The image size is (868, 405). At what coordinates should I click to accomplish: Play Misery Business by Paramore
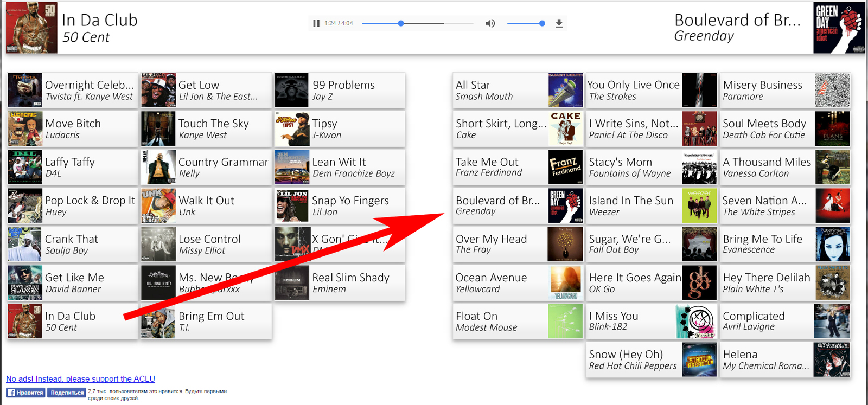(784, 91)
